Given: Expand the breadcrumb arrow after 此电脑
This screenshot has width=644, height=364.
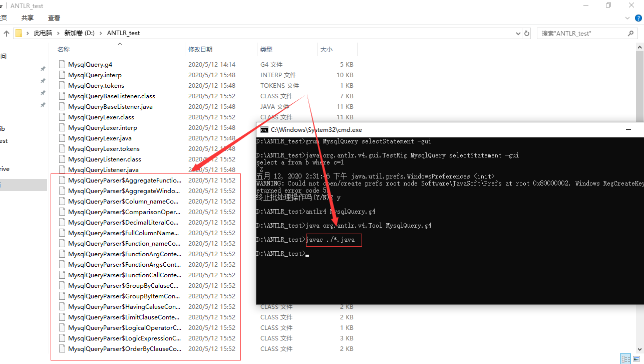Looking at the screenshot, I should click(58, 33).
